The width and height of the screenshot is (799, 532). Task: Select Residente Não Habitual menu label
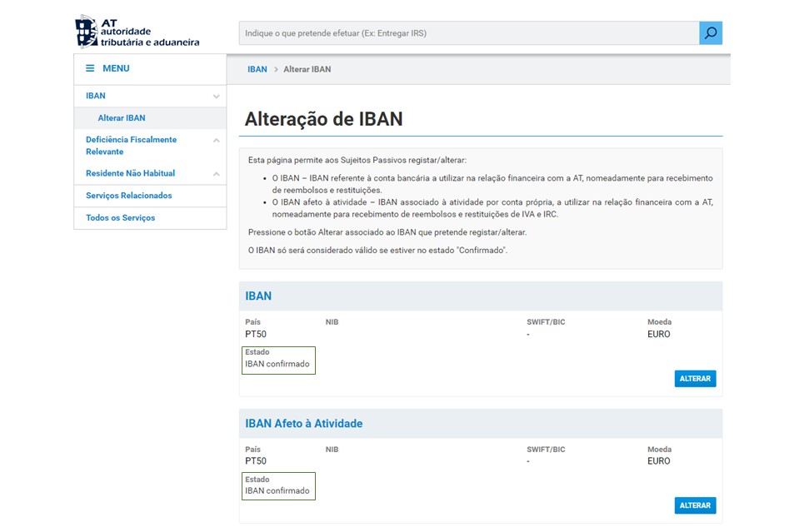click(x=130, y=173)
